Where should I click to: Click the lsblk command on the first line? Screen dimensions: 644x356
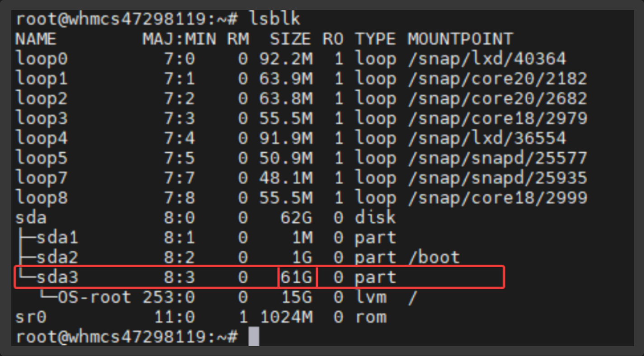pyautogui.click(x=275, y=19)
